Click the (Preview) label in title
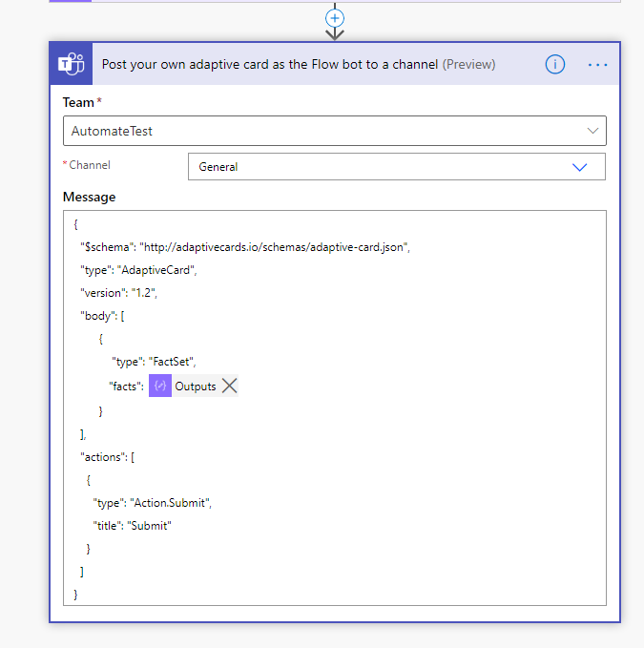The width and height of the screenshot is (644, 648). pos(468,65)
